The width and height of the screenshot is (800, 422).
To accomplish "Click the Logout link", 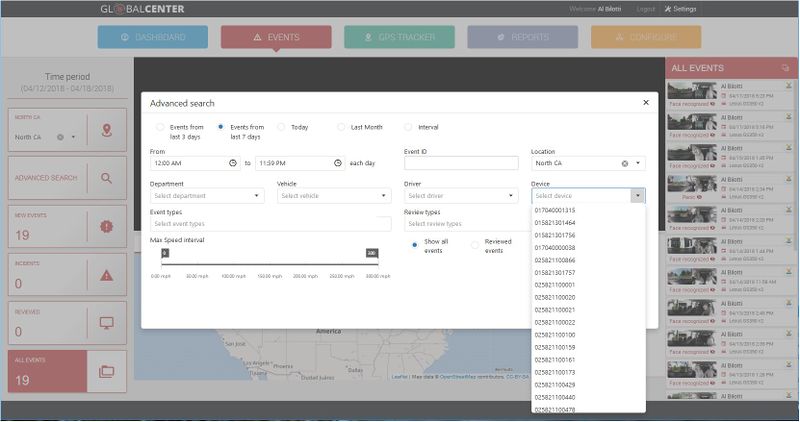I will pyautogui.click(x=646, y=8).
